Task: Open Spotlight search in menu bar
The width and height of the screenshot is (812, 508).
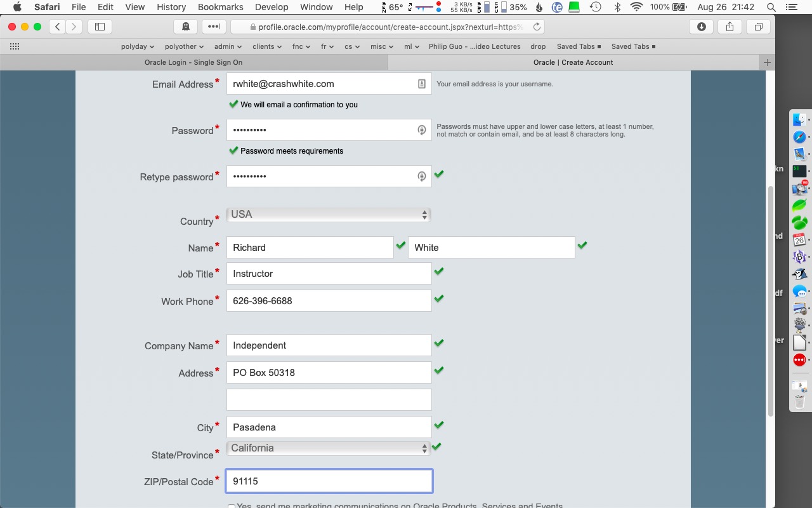Action: (x=771, y=7)
